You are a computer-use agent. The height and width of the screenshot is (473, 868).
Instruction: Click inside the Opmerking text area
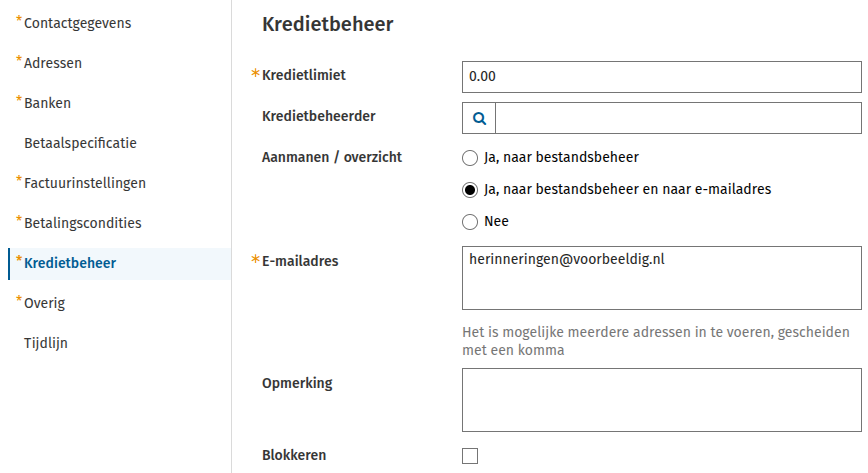click(662, 400)
